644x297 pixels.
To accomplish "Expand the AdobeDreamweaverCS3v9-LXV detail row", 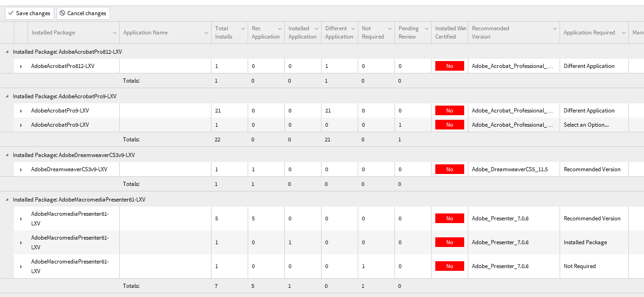I will pyautogui.click(x=21, y=169).
